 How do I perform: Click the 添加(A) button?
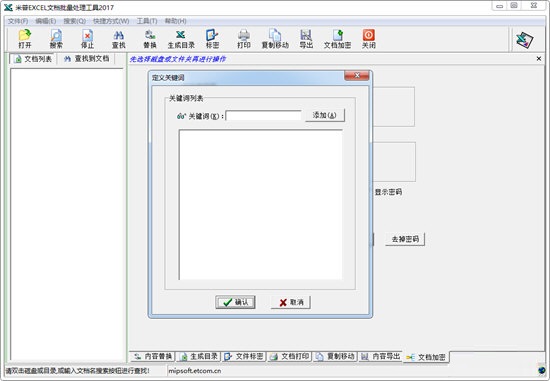pyautogui.click(x=325, y=115)
